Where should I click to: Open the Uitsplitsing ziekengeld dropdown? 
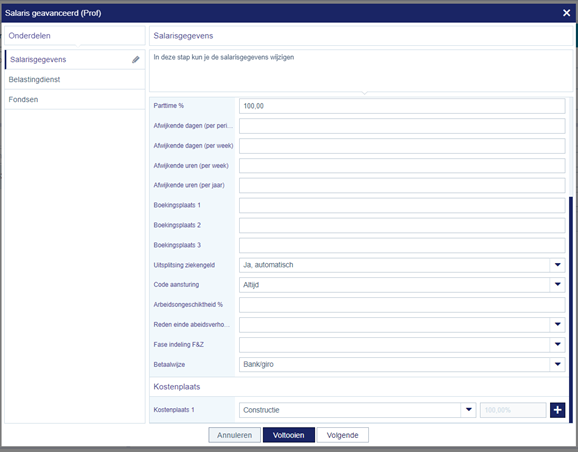[557, 265]
